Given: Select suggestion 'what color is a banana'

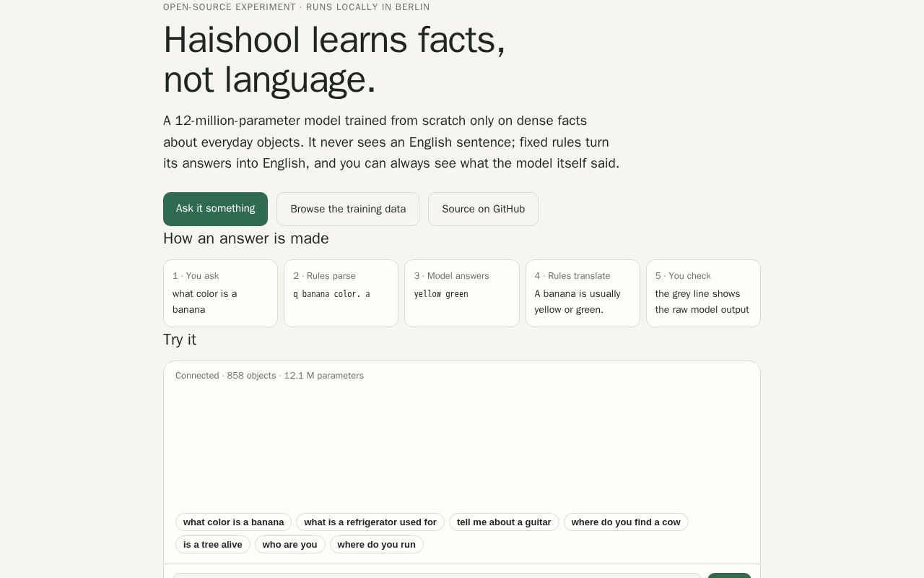Looking at the screenshot, I should (x=233, y=522).
